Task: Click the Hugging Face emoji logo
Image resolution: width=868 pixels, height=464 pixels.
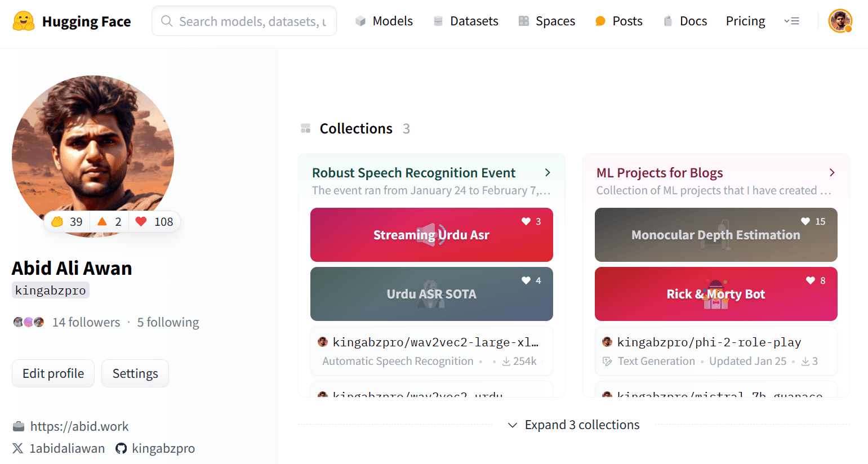Action: [24, 21]
